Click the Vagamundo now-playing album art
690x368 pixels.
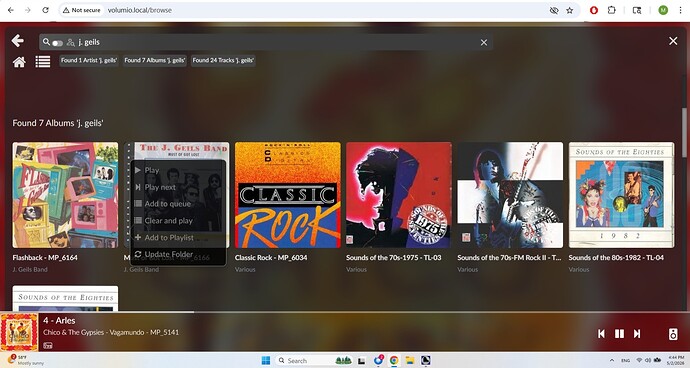[x=19, y=332]
